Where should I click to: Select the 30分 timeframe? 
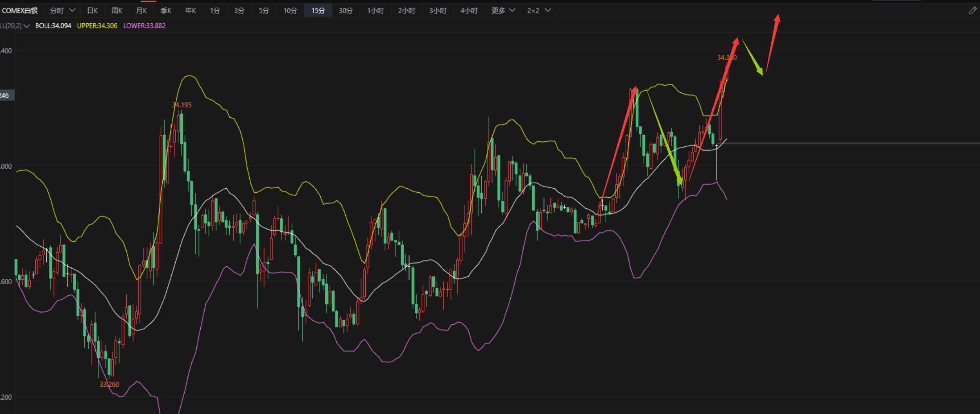click(346, 10)
